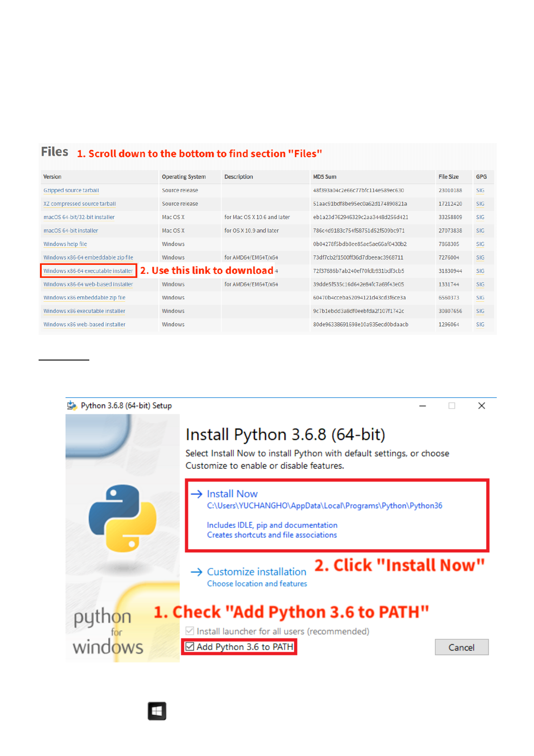Download Windows x86-64 embeddable zip file
This screenshot has width=534, height=756.
tap(88, 258)
